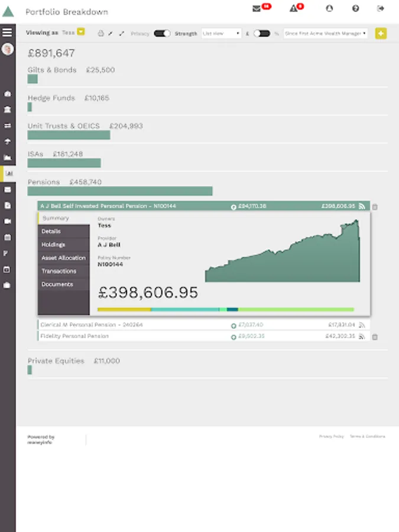This screenshot has width=399, height=532.
Task: Open the documents file sidebar icon
Action: pos(8,205)
